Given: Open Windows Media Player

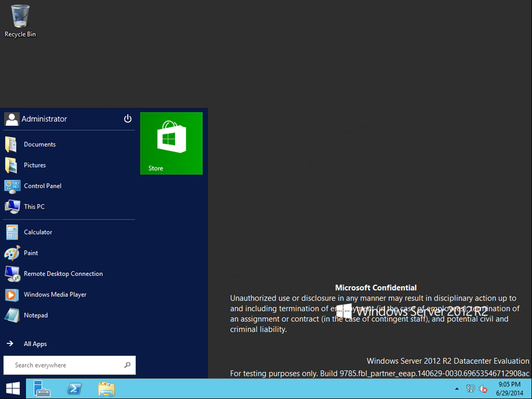Looking at the screenshot, I should (x=55, y=294).
